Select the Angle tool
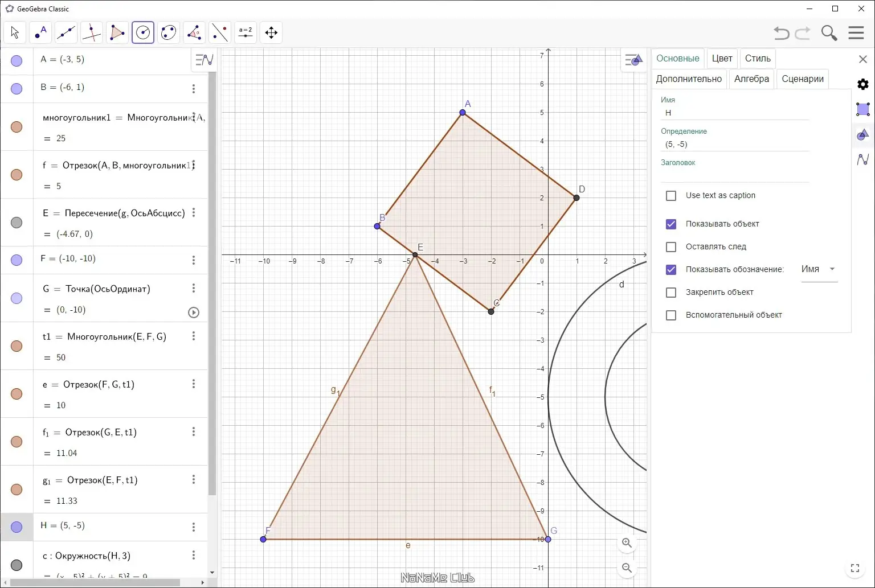The image size is (875, 588). [x=194, y=32]
